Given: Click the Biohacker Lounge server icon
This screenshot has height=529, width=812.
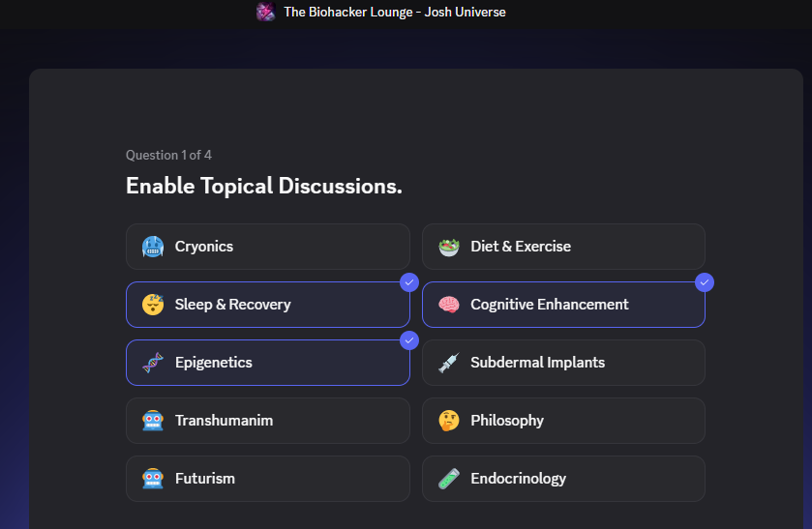Looking at the screenshot, I should 265,12.
